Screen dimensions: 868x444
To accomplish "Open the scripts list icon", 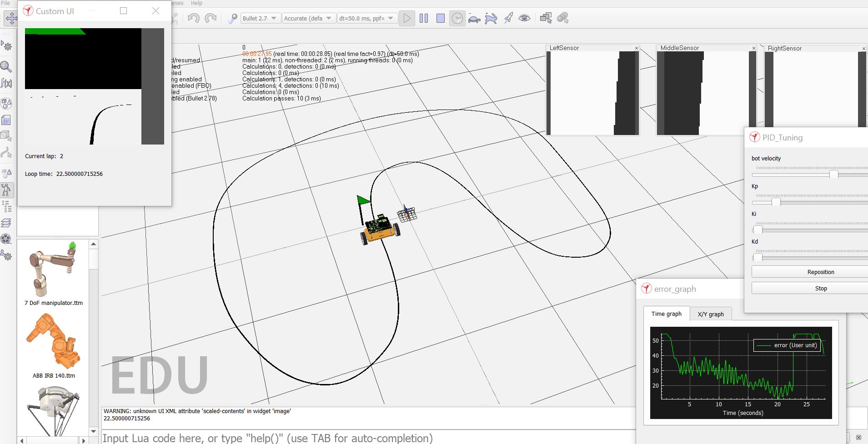I will [x=6, y=120].
